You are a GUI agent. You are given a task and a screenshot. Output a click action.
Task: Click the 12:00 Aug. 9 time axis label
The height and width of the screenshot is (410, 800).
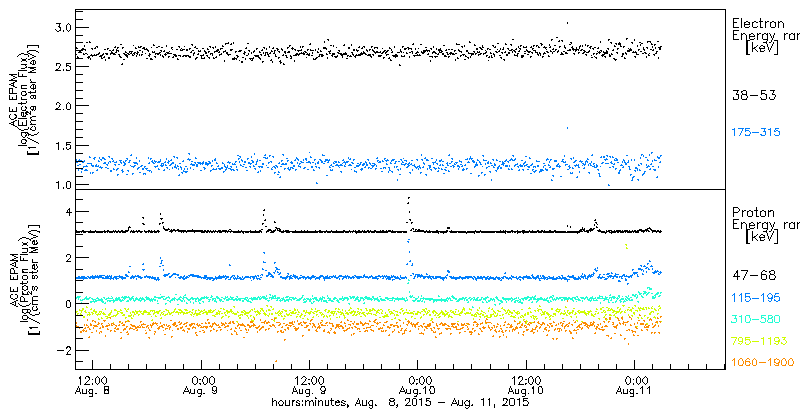click(310, 386)
